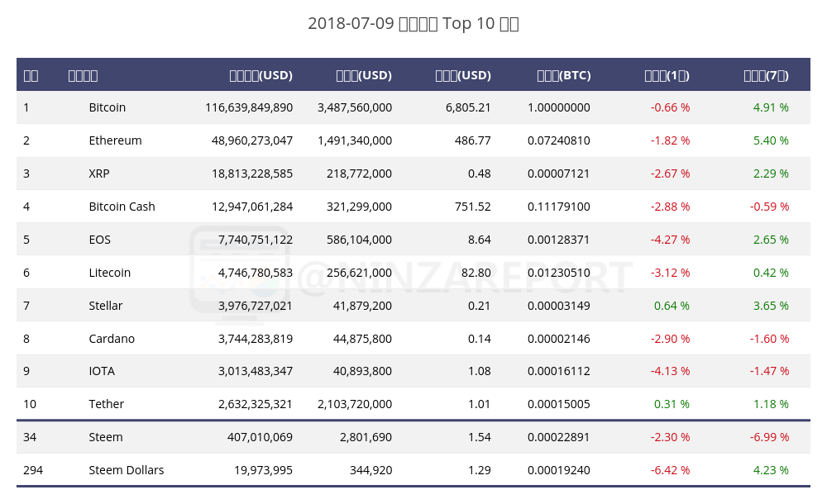Screen dimensions: 827x504
Task: Click XRP's BTC price "0.00007121"
Action: coord(558,174)
